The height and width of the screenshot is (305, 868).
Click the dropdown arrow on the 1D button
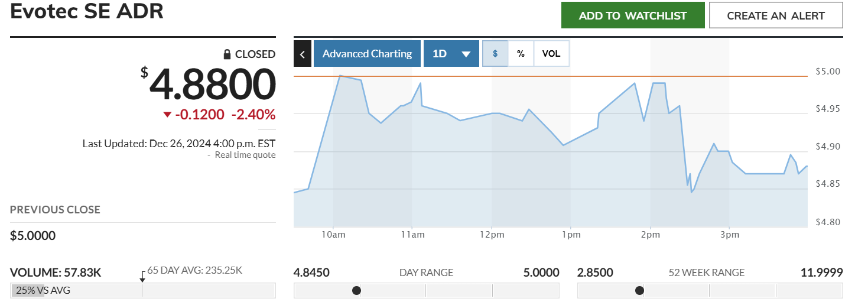pyautogui.click(x=466, y=54)
